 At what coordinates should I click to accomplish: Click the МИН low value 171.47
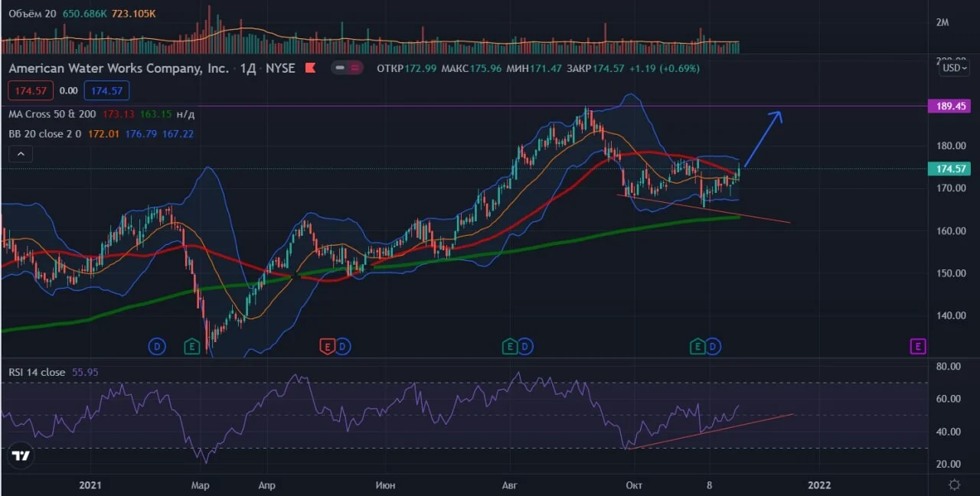(546, 68)
